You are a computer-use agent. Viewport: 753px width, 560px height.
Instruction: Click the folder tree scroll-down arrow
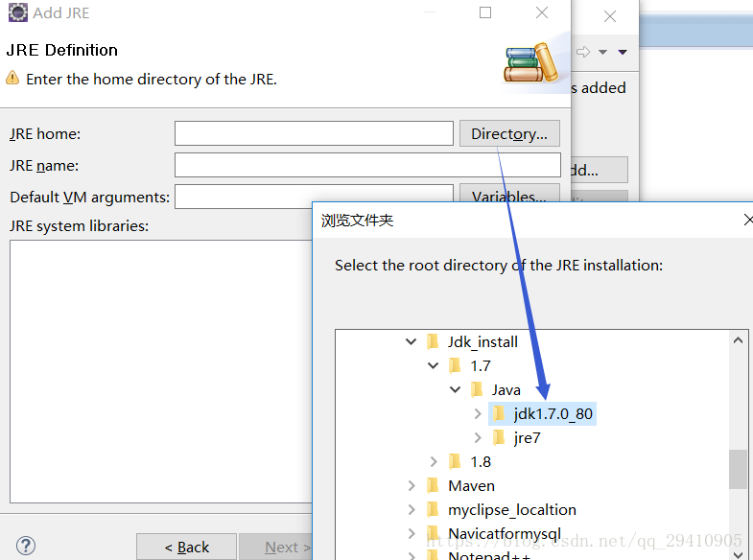tap(738, 554)
